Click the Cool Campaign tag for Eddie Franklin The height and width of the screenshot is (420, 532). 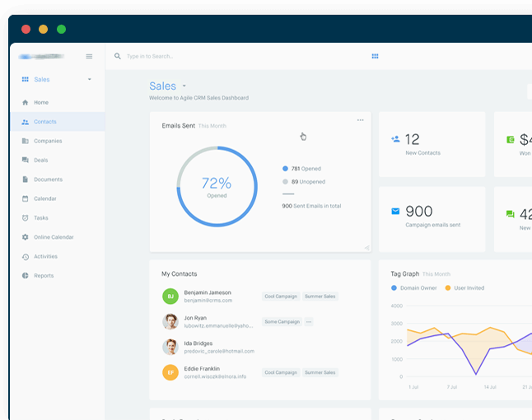[281, 372]
